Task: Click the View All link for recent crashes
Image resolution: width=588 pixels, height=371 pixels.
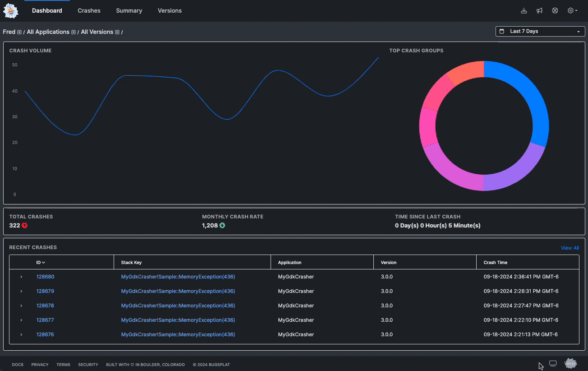Action: pyautogui.click(x=570, y=247)
